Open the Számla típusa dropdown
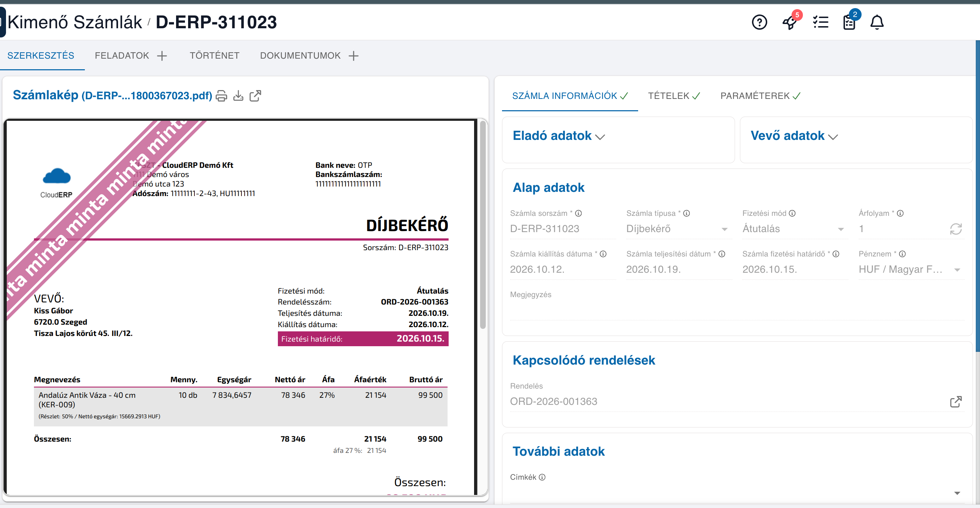The width and height of the screenshot is (980, 508). click(x=678, y=229)
